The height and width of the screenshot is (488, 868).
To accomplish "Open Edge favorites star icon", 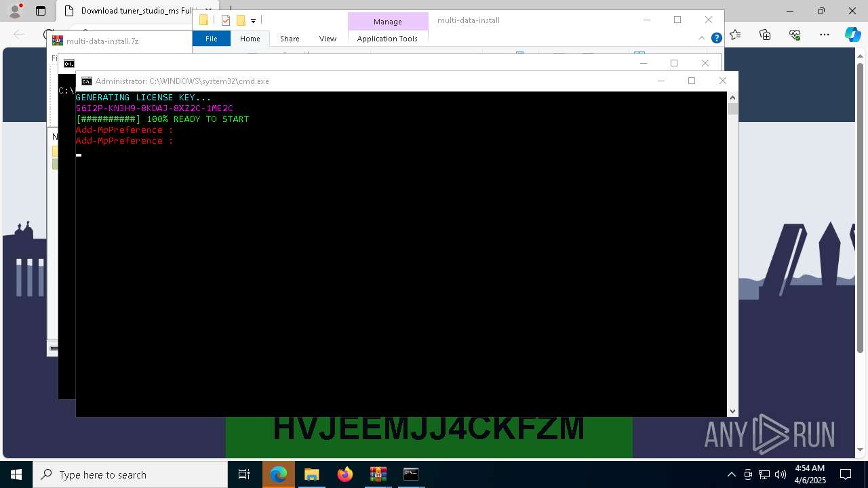I will click(x=735, y=35).
